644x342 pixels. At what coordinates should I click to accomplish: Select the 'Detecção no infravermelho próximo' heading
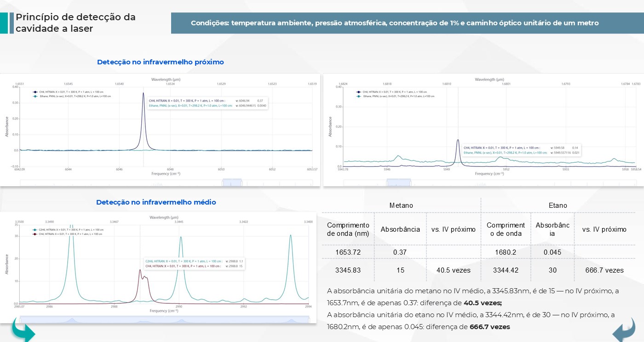point(161,62)
